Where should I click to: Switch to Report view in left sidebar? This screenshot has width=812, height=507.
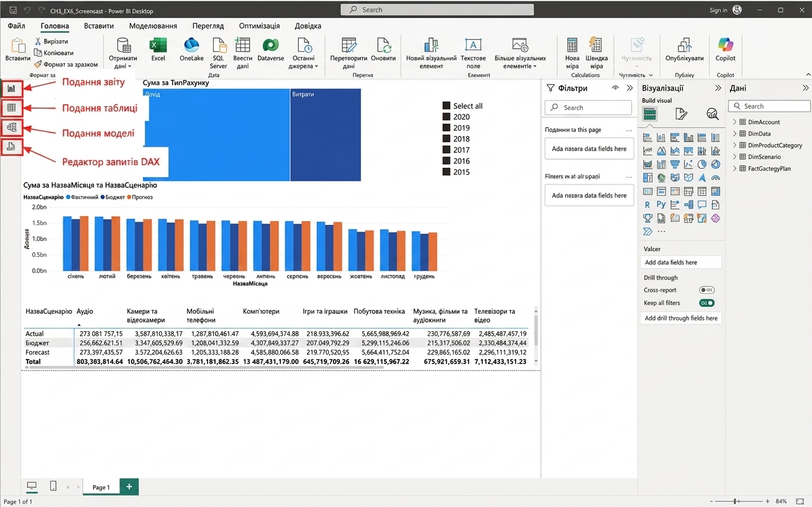click(x=11, y=89)
